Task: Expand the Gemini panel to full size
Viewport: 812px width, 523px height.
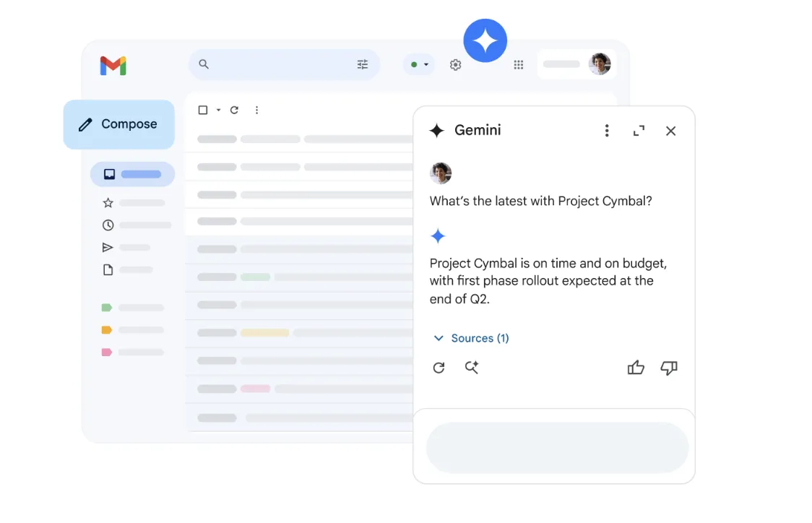Action: 639,131
